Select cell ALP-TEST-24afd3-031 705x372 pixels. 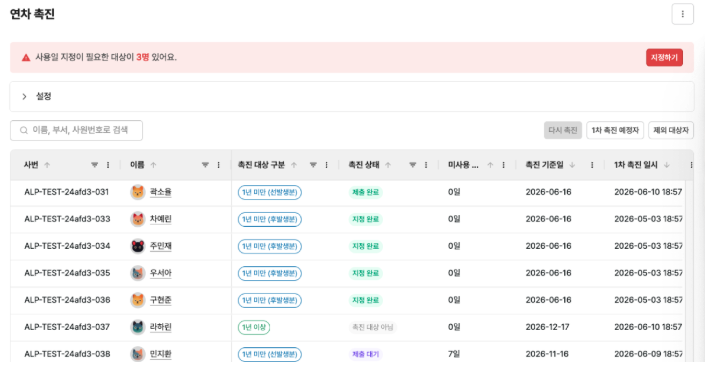(x=67, y=192)
